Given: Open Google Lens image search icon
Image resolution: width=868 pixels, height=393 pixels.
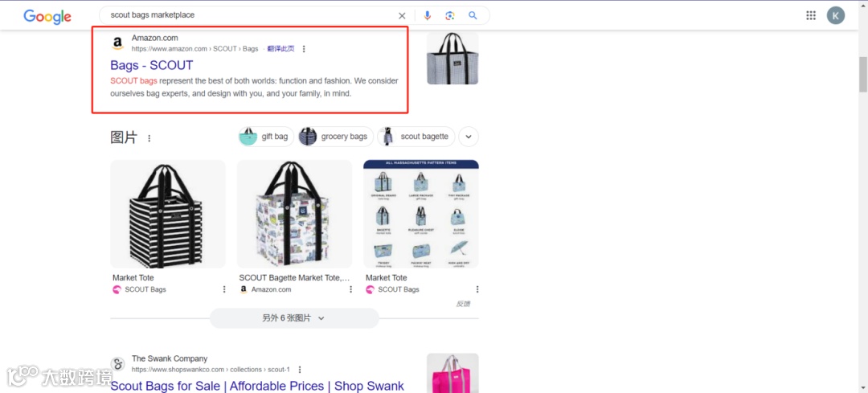Looking at the screenshot, I should coord(450,15).
